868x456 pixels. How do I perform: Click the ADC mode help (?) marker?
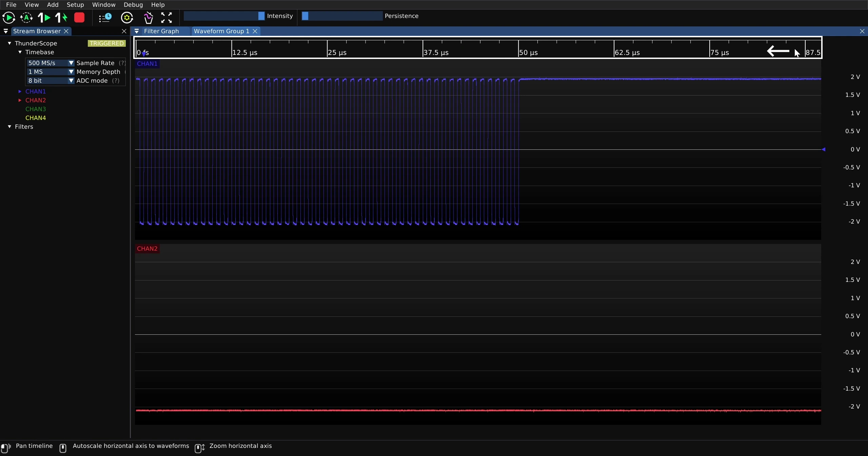coord(116,81)
